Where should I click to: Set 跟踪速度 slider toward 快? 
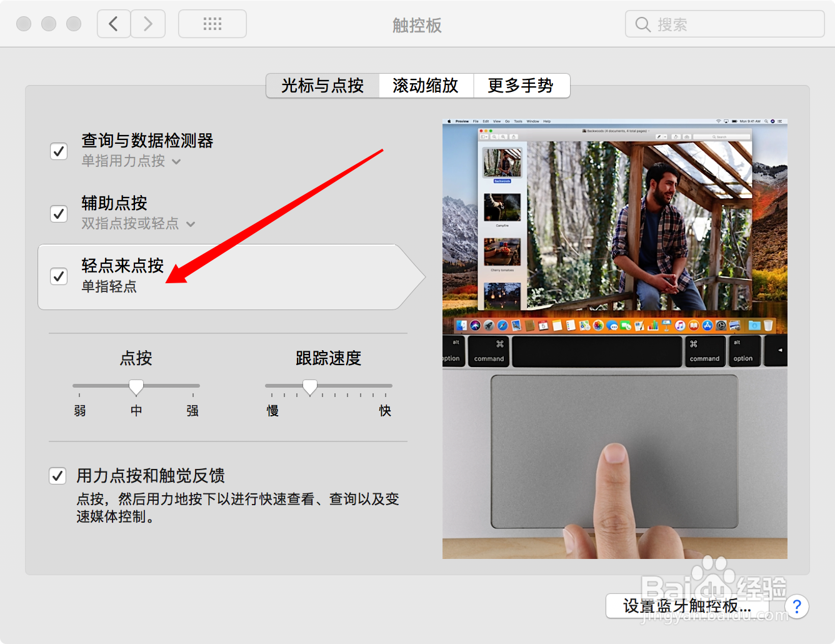coord(375,388)
